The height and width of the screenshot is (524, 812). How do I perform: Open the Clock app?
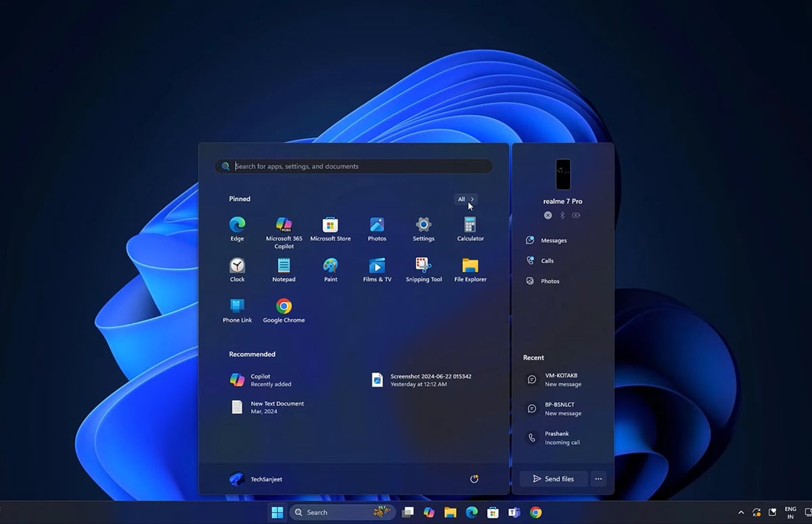(x=237, y=270)
